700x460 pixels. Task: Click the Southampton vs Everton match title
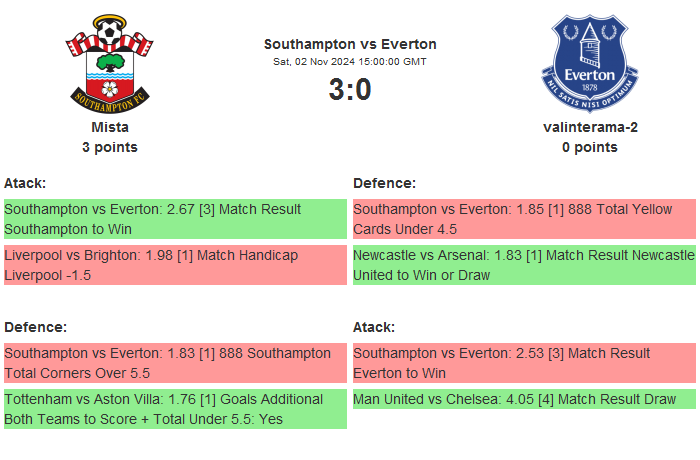350,44
